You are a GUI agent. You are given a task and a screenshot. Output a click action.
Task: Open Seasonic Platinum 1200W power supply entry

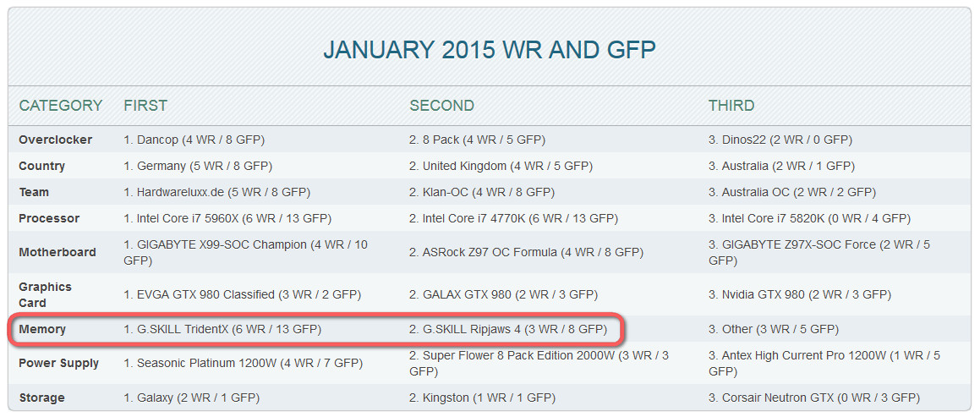[x=244, y=363]
